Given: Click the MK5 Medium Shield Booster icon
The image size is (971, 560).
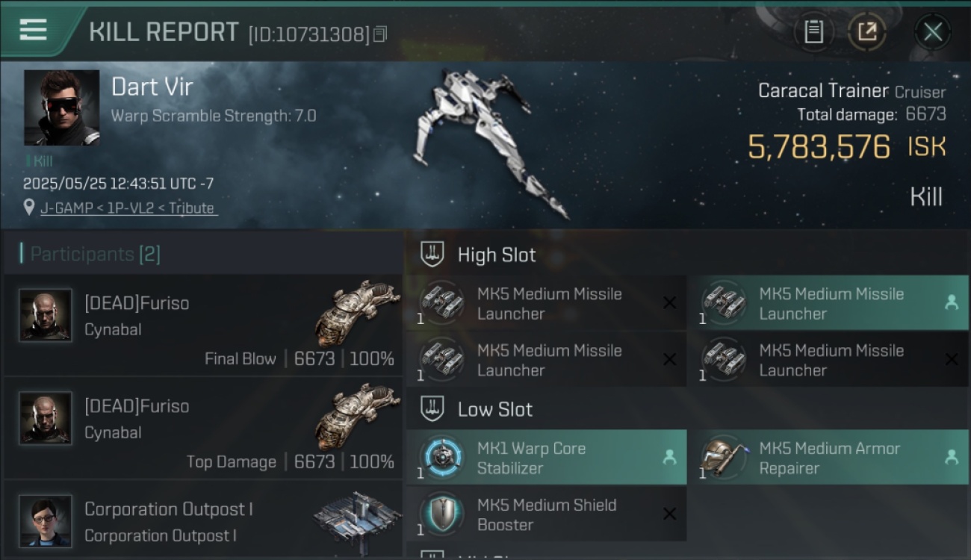Looking at the screenshot, I should pos(441,514).
